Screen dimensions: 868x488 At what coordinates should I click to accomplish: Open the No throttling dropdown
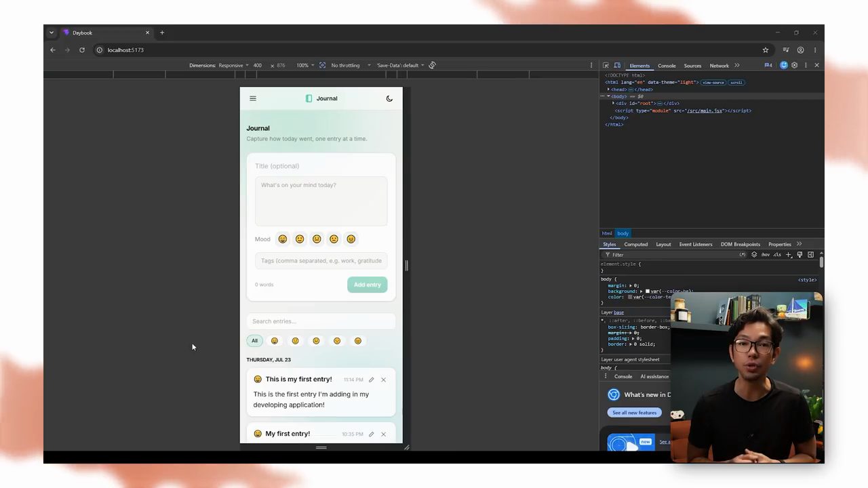pyautogui.click(x=351, y=66)
